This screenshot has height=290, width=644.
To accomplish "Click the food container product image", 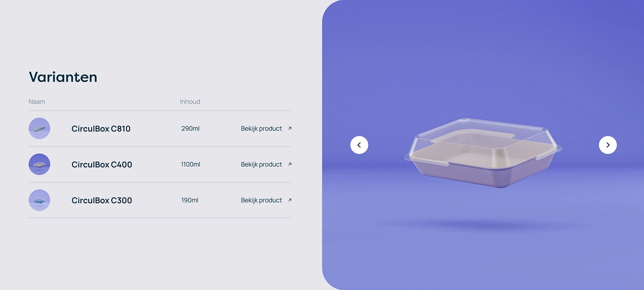I will 483,153.
